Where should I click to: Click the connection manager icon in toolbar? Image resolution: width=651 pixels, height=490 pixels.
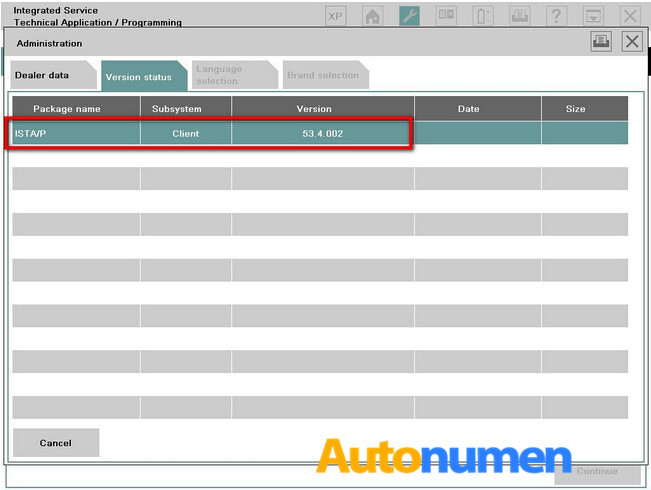pyautogui.click(x=446, y=17)
